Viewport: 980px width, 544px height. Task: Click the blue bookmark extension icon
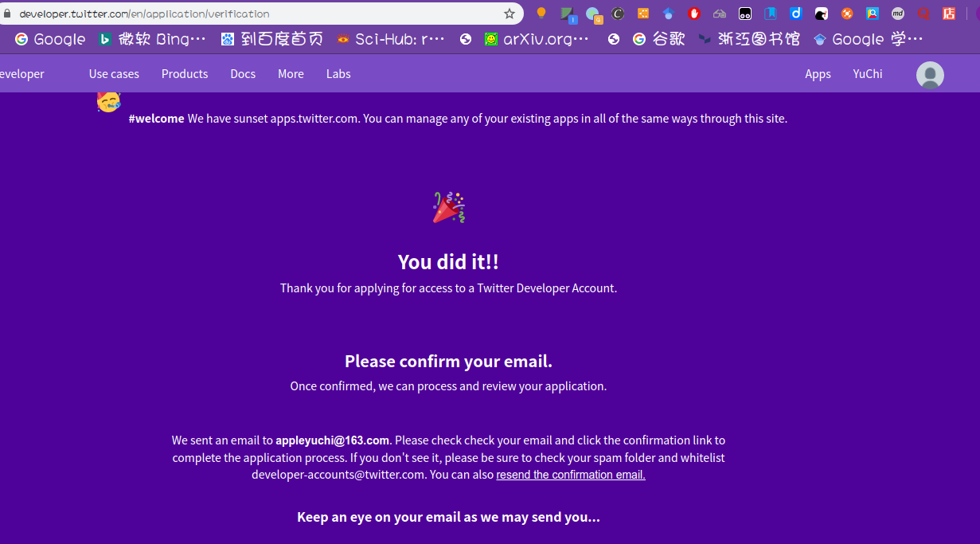(x=771, y=14)
